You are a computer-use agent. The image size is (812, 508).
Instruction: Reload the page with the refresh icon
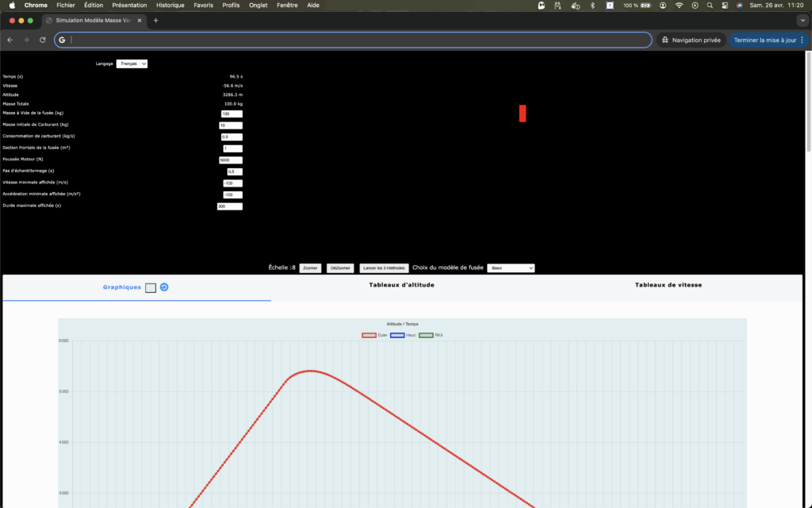point(43,40)
